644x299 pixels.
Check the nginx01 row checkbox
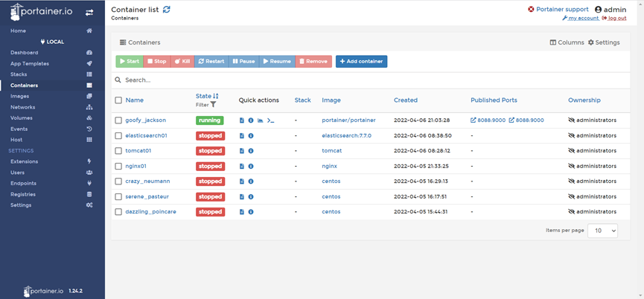point(118,167)
